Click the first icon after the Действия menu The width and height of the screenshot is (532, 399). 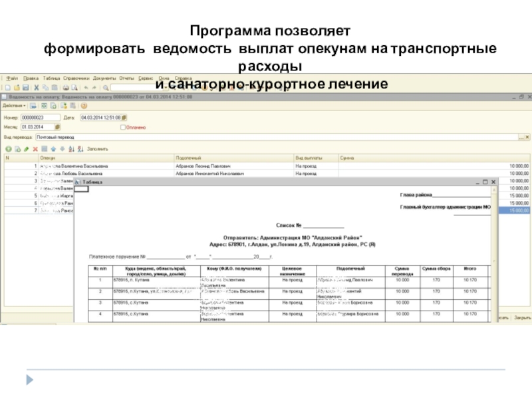tap(33, 106)
